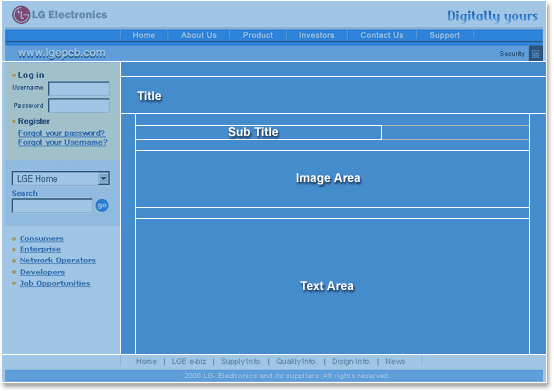Image resolution: width=554 pixels, height=391 pixels.
Task: Click the www.lgepcb.com text
Action: coord(61,53)
